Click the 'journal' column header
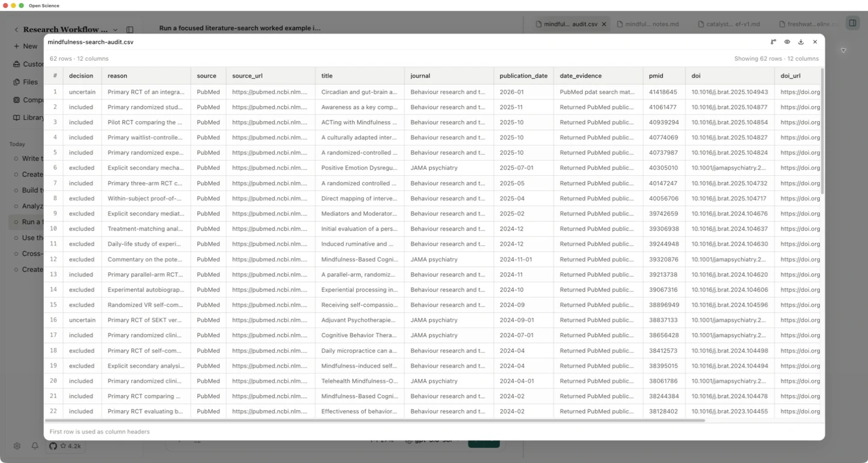 pos(449,76)
